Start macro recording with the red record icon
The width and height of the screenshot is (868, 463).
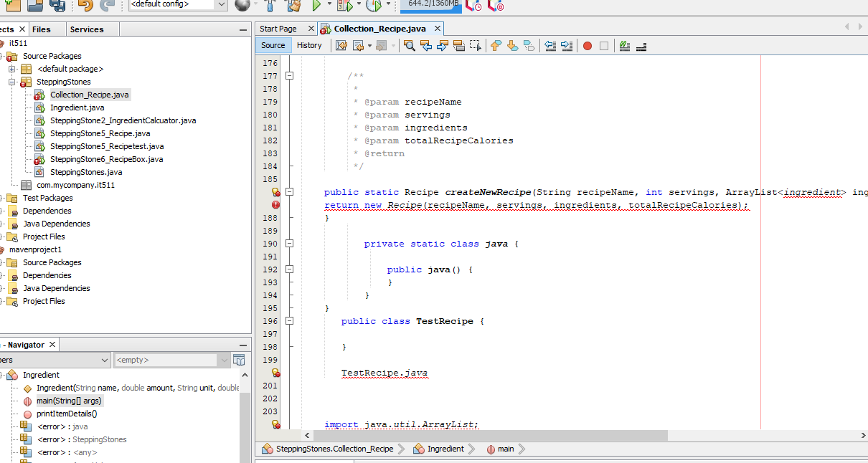pyautogui.click(x=587, y=44)
